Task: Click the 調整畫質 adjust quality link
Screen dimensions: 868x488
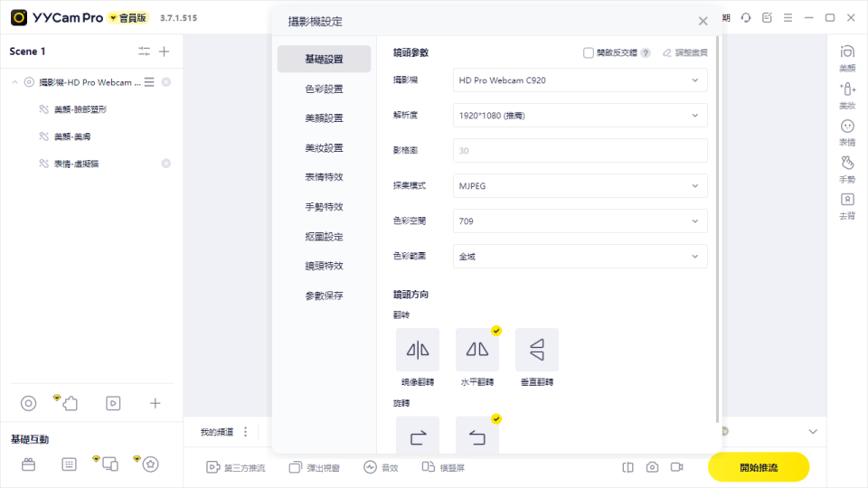Action: click(685, 53)
